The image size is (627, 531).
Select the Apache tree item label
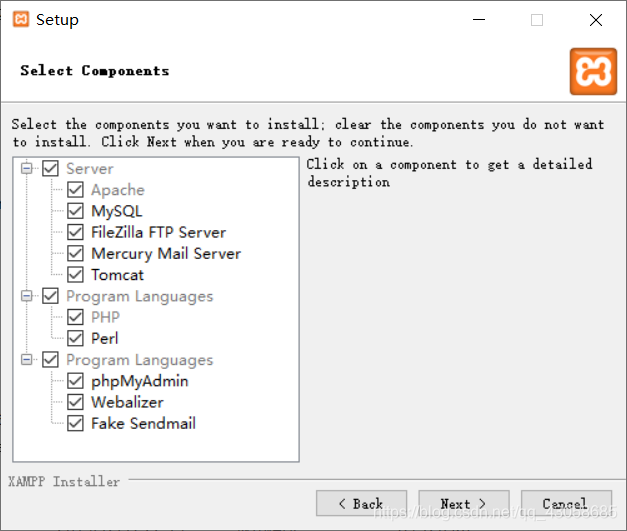point(118,190)
